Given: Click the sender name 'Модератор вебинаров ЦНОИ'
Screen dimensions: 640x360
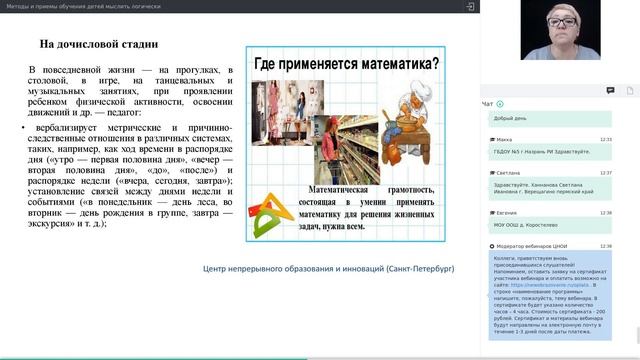Looking at the screenshot, I should coord(531,247).
